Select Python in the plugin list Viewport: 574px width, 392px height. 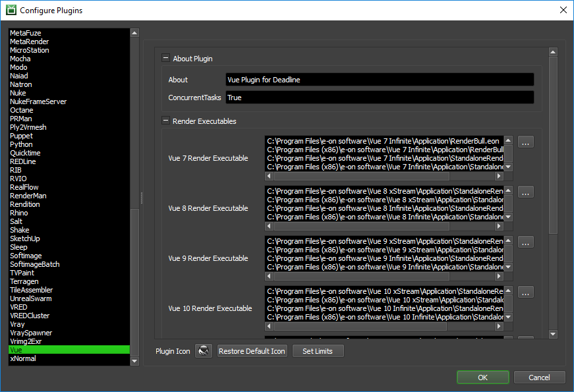[x=69, y=144]
